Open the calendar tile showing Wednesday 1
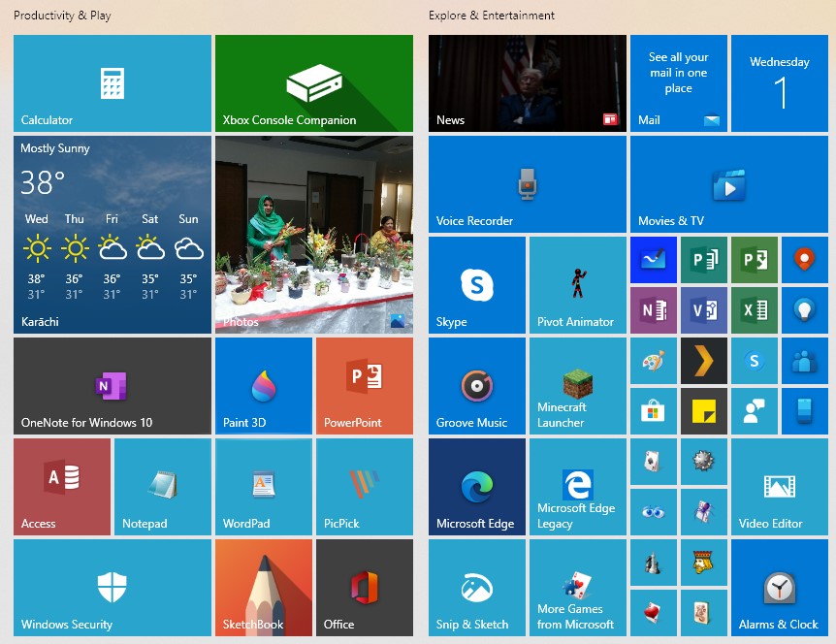 780,83
